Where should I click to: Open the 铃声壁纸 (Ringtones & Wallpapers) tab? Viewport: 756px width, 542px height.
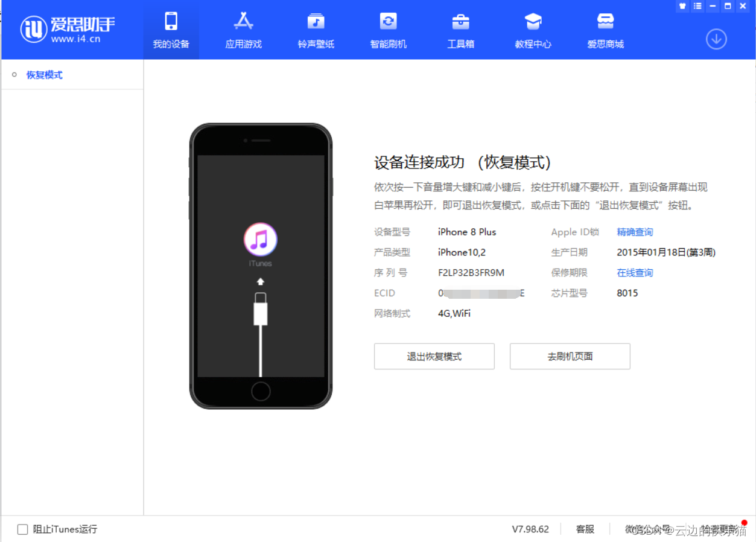[316, 30]
